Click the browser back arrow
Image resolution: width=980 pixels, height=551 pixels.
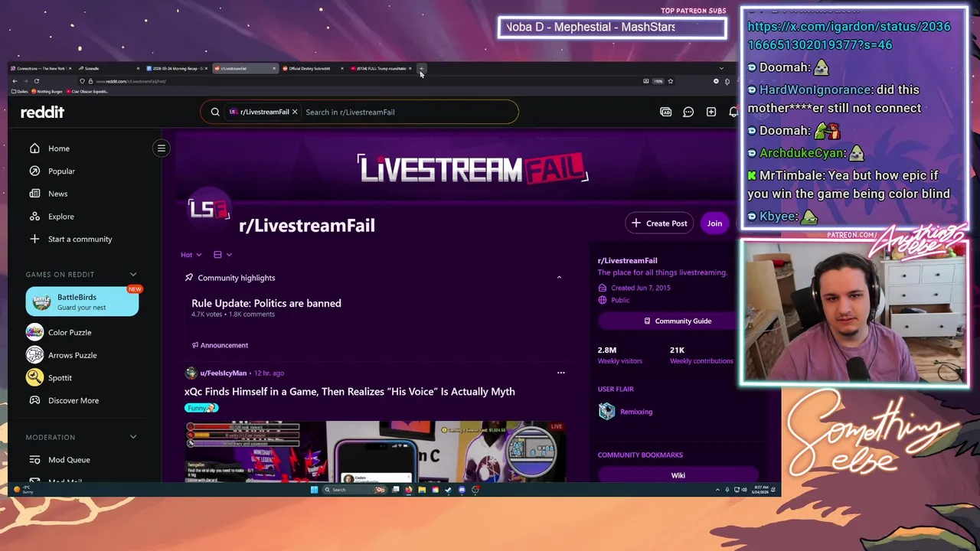(x=15, y=81)
